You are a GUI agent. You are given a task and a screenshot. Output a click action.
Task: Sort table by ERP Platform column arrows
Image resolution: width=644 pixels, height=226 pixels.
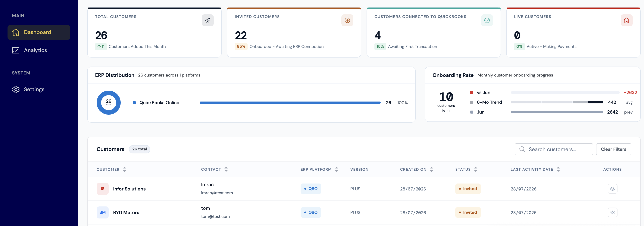(336, 169)
